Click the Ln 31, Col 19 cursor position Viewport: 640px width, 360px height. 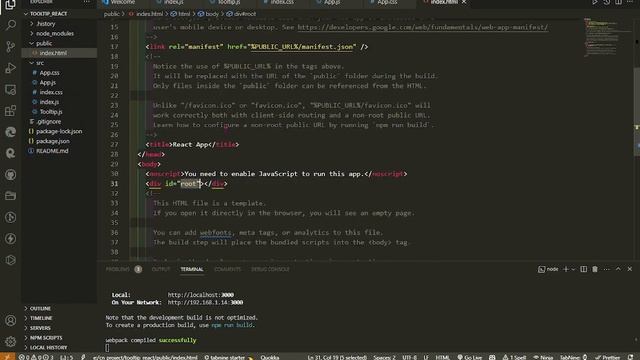pyautogui.click(x=337, y=357)
